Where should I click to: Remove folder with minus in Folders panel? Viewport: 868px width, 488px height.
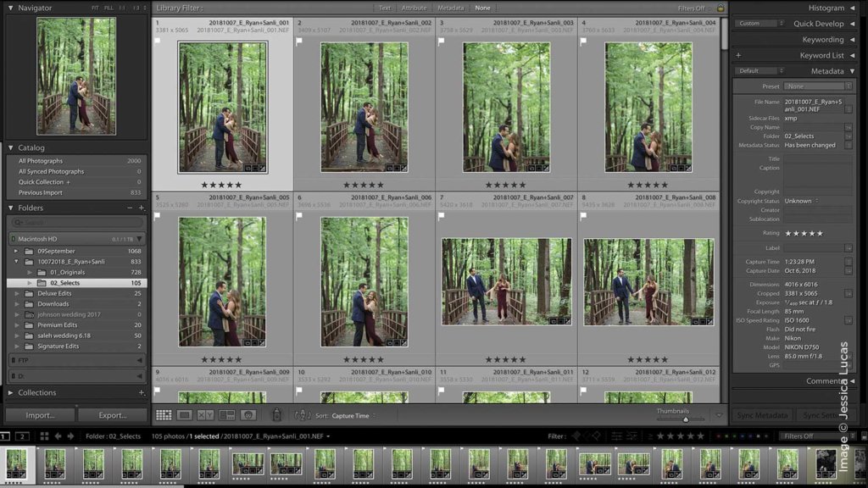pos(130,208)
